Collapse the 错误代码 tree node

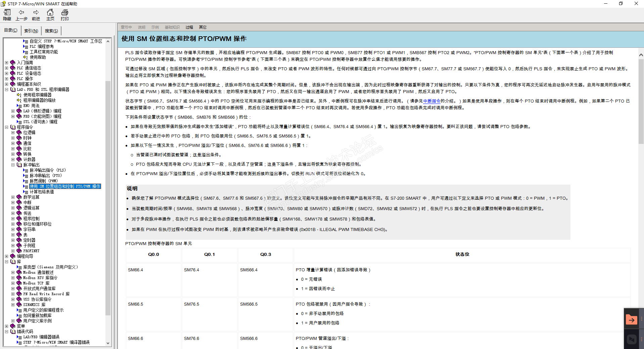[x=6, y=332]
